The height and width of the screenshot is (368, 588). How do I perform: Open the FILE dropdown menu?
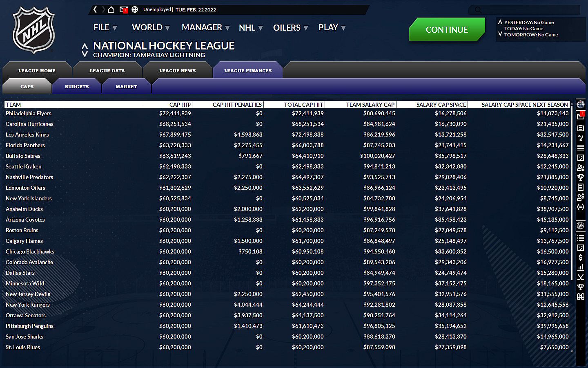pyautogui.click(x=105, y=27)
